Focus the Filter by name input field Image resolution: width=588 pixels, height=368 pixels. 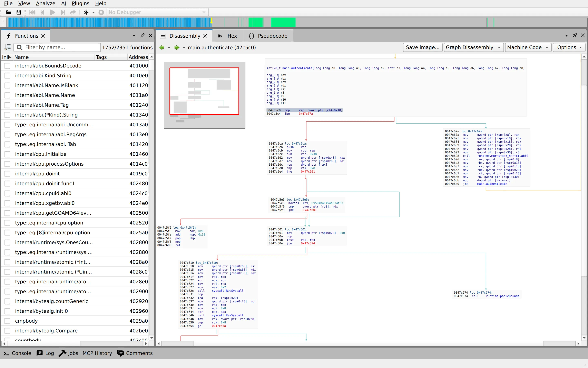click(x=57, y=47)
